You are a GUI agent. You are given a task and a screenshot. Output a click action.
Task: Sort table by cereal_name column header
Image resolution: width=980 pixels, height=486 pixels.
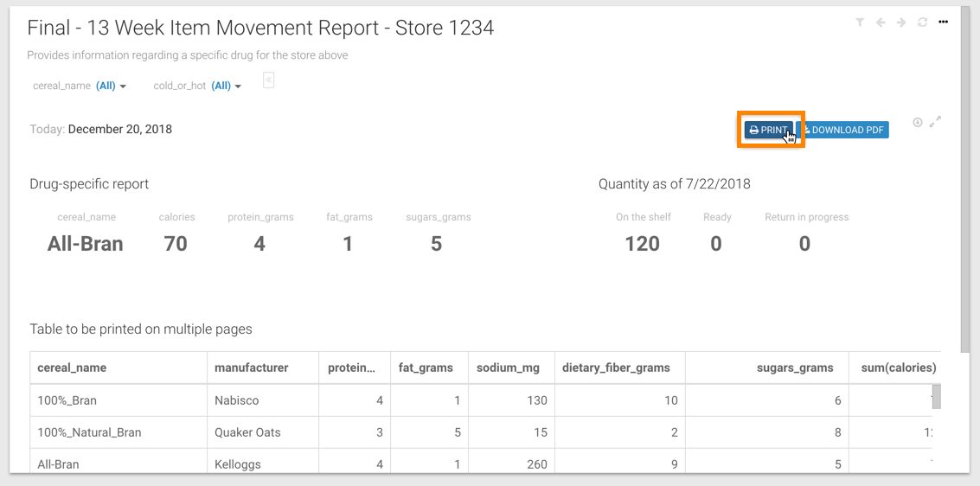(73, 368)
